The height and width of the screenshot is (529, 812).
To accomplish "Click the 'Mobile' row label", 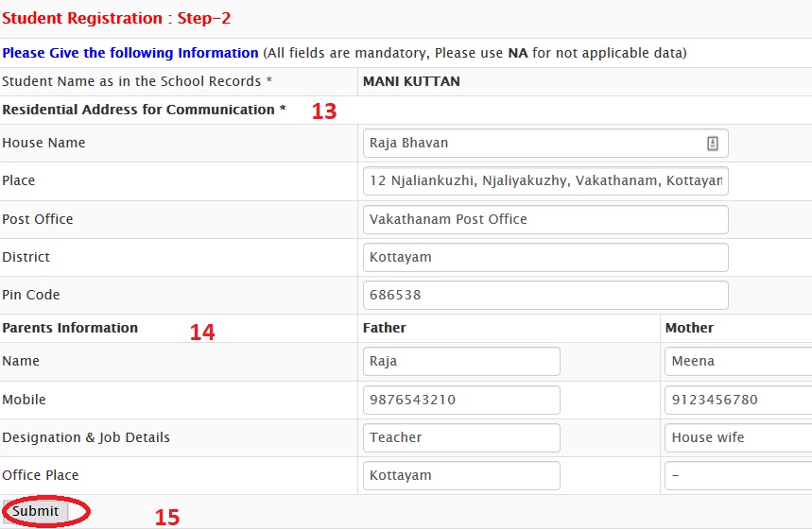I will click(24, 401).
